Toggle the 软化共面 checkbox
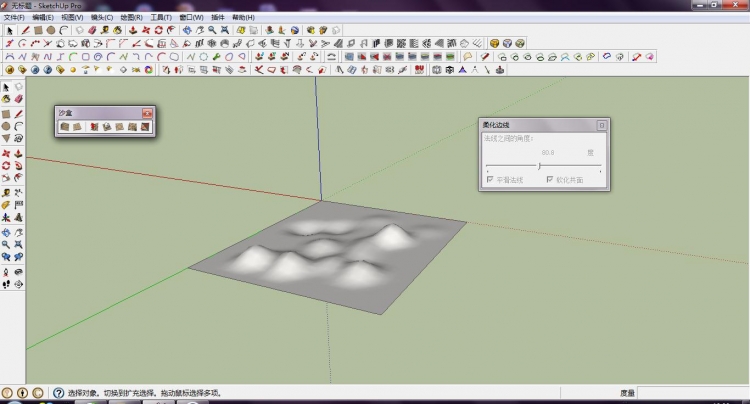Screen dimensions: 750x404 click(550, 180)
